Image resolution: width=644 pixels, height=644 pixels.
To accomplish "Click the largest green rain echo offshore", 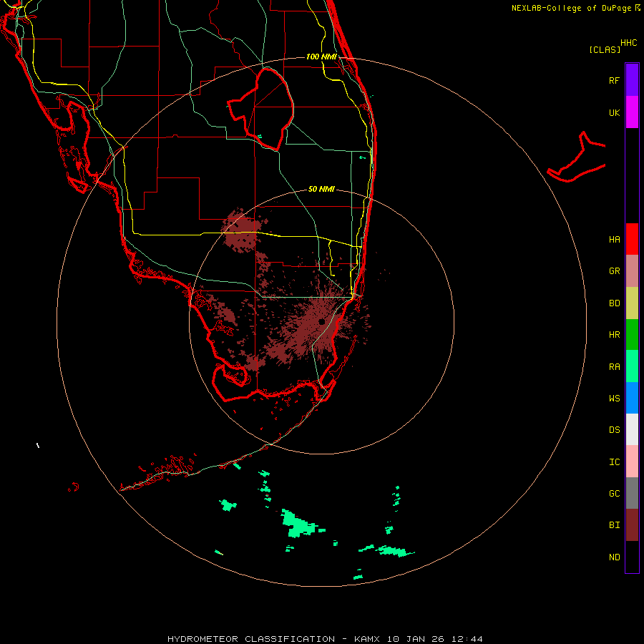I will (301, 524).
